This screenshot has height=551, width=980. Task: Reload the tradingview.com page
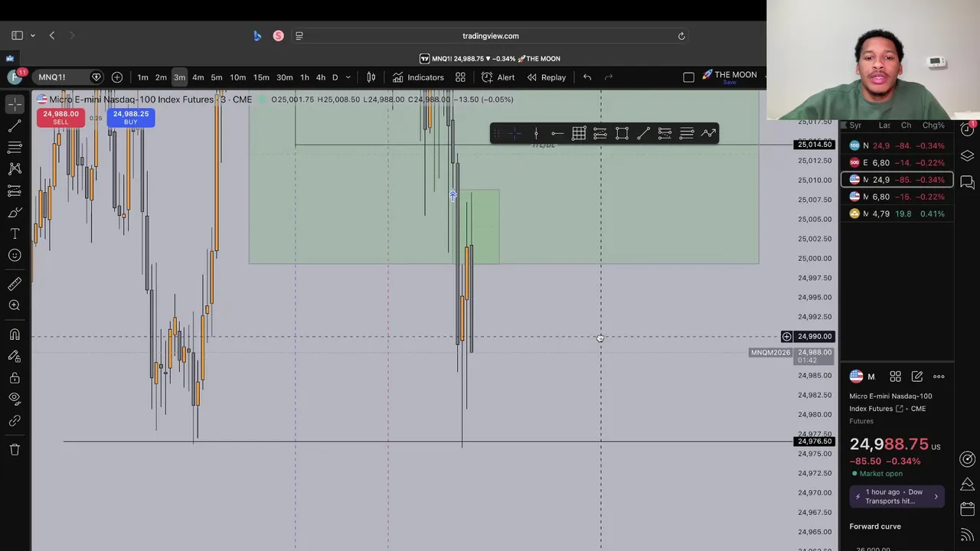[681, 36]
